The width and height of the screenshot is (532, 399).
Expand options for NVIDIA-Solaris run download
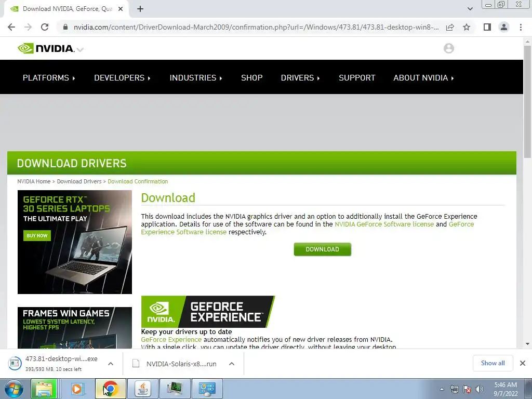[232, 364]
